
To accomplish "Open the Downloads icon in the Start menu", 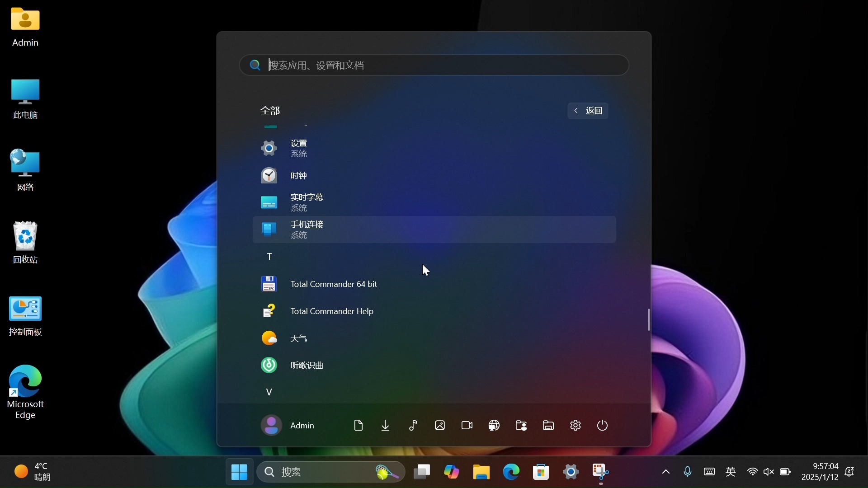I will pos(385,425).
